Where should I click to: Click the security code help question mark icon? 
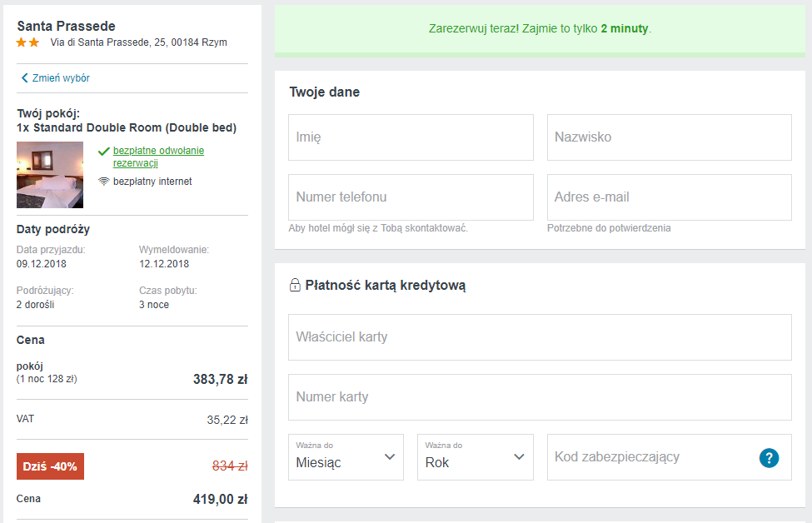pyautogui.click(x=769, y=458)
